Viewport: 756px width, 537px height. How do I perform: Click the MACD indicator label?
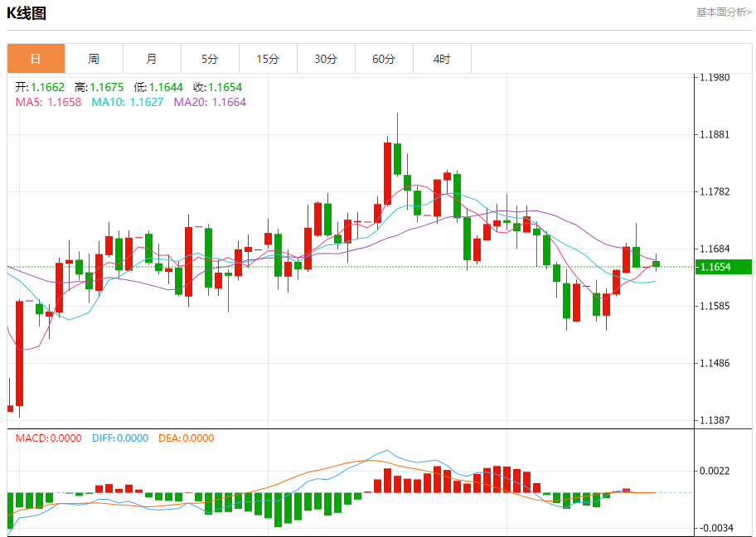point(49,438)
